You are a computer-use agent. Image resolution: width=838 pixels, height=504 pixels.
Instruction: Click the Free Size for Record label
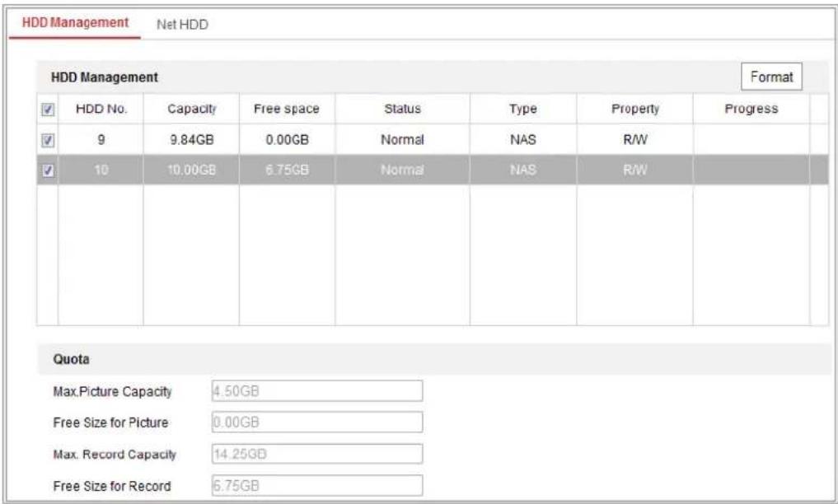coord(112,486)
